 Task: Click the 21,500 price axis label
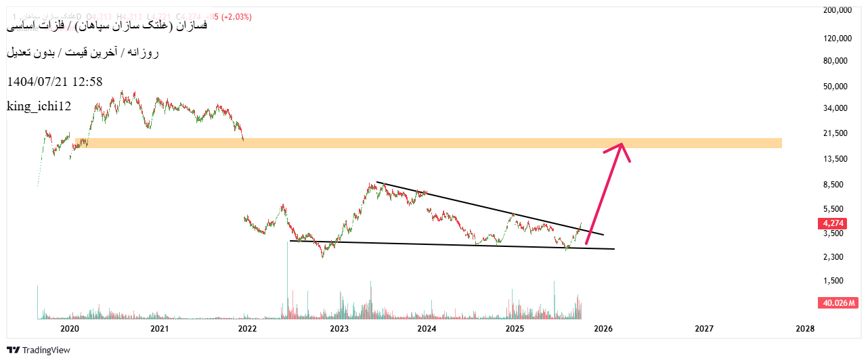(x=836, y=133)
